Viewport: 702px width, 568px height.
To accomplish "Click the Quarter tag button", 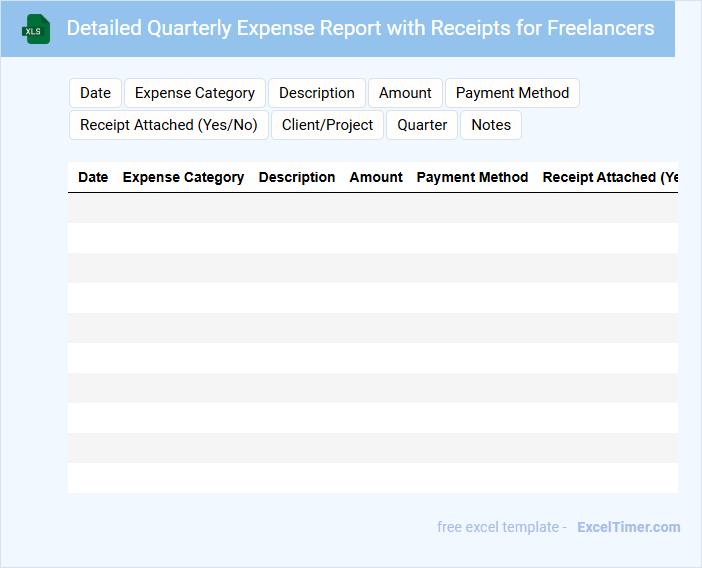I will 422,125.
